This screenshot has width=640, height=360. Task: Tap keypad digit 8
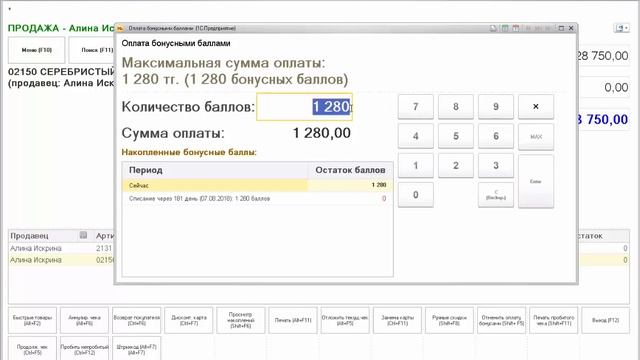pos(456,107)
